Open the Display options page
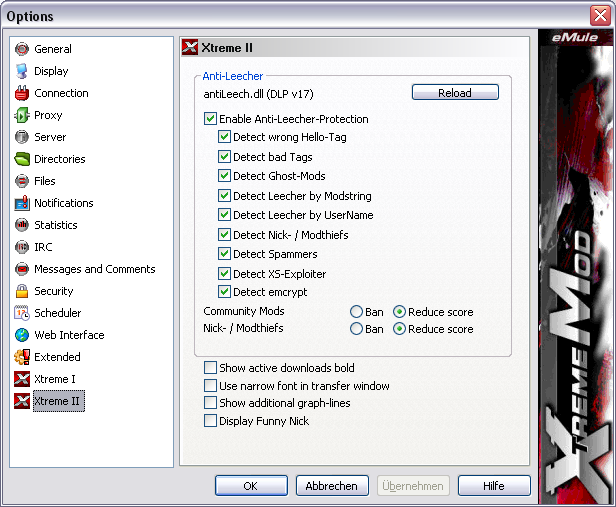This screenshot has height=507, width=616. [51, 71]
